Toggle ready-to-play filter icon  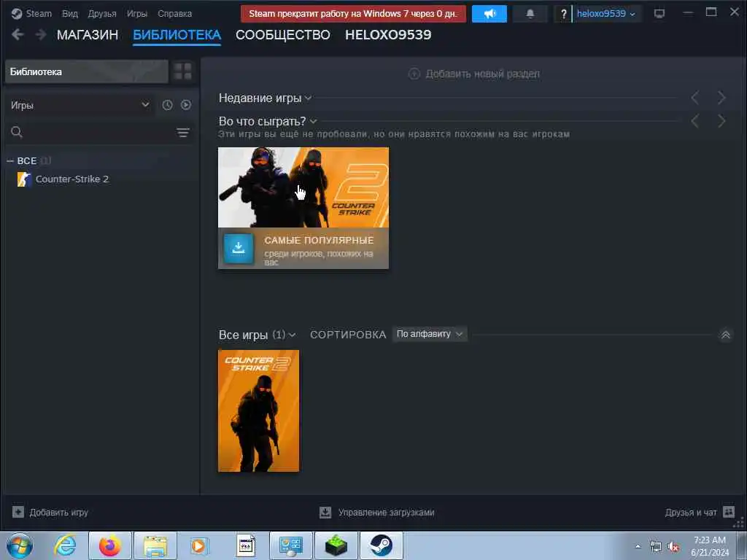[186, 105]
